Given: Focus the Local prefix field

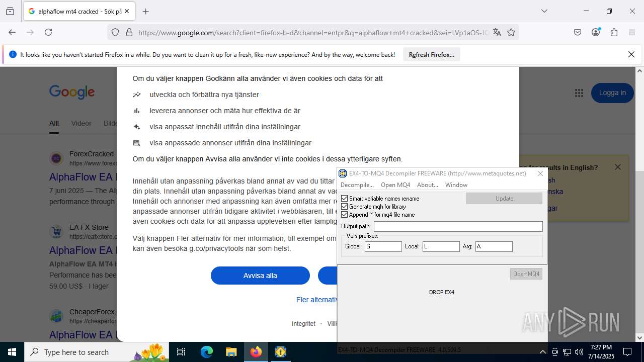Looking at the screenshot, I should point(441,246).
